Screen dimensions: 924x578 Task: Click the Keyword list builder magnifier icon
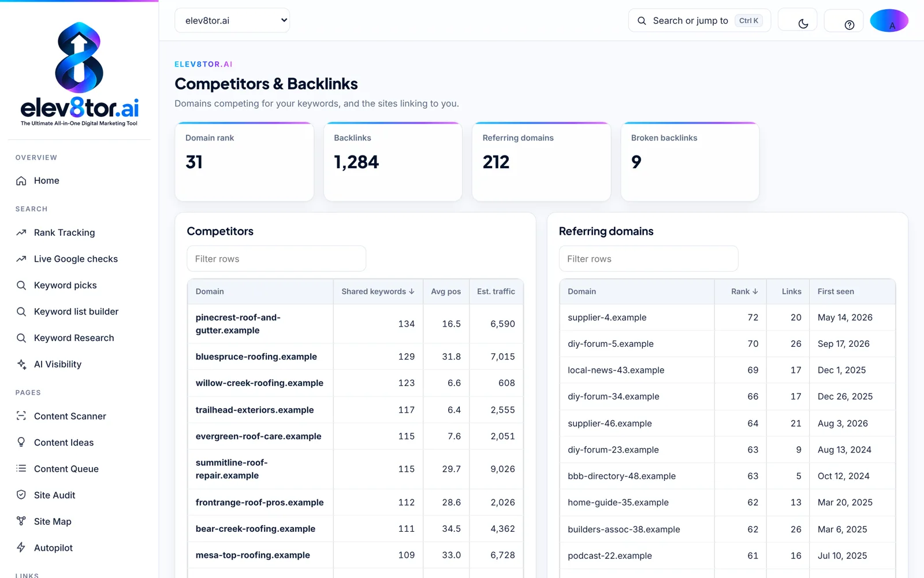pyautogui.click(x=21, y=312)
